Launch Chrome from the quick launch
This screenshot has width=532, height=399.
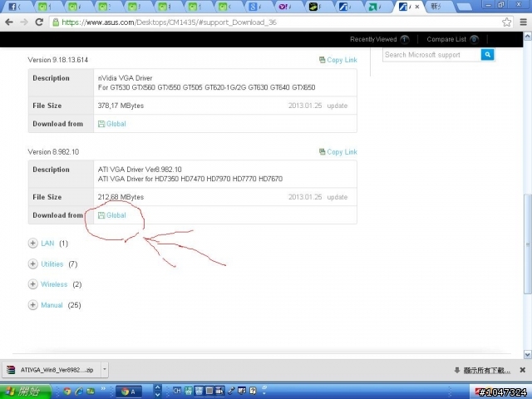(x=67, y=392)
